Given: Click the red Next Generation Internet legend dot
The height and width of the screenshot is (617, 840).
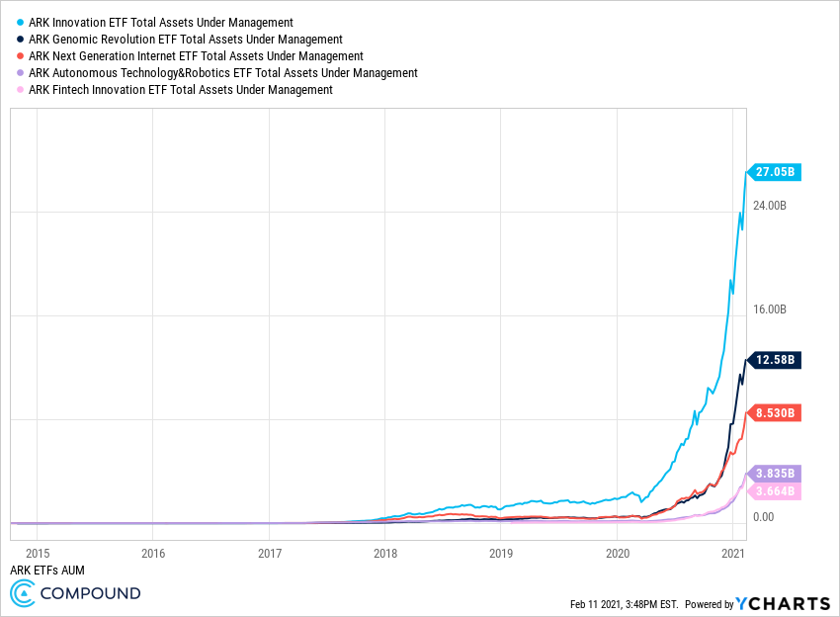Looking at the screenshot, I should pos(21,56).
